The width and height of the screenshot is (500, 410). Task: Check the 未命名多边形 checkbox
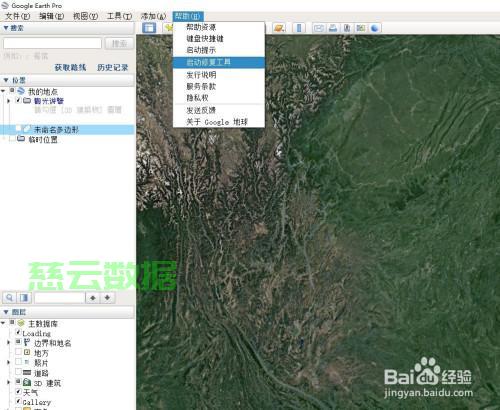click(x=19, y=129)
